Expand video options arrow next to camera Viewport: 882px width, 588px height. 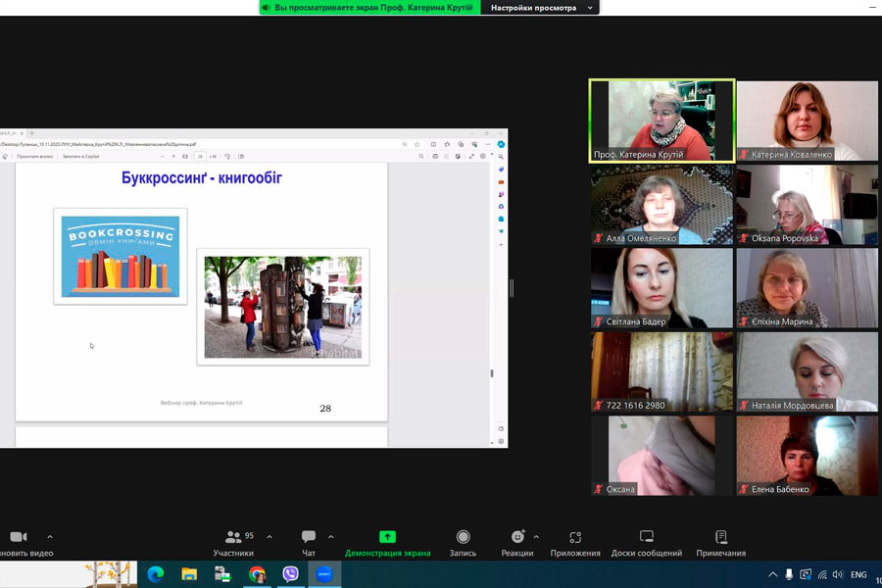(x=50, y=537)
